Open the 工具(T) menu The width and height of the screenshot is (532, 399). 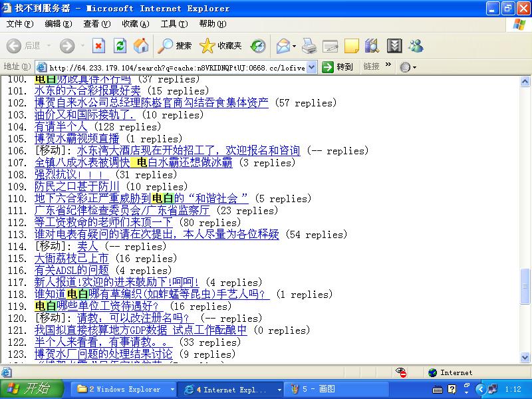pos(174,24)
